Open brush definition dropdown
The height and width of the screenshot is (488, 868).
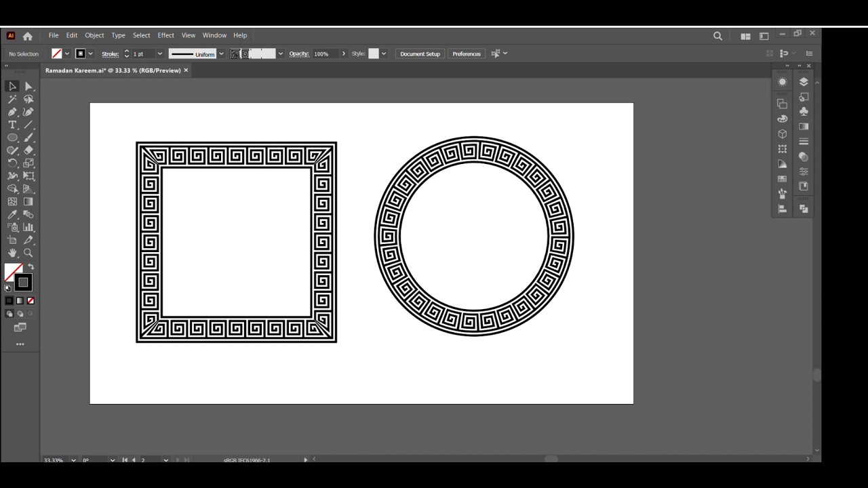pos(280,54)
